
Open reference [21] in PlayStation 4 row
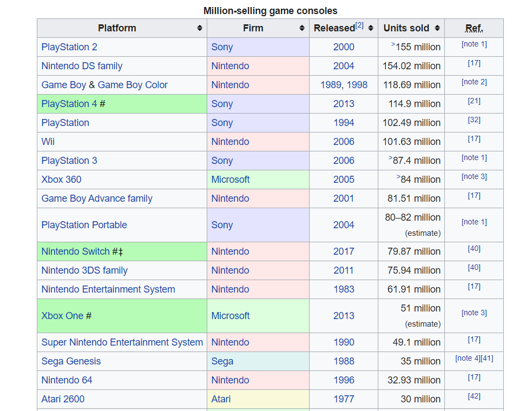pyautogui.click(x=474, y=101)
